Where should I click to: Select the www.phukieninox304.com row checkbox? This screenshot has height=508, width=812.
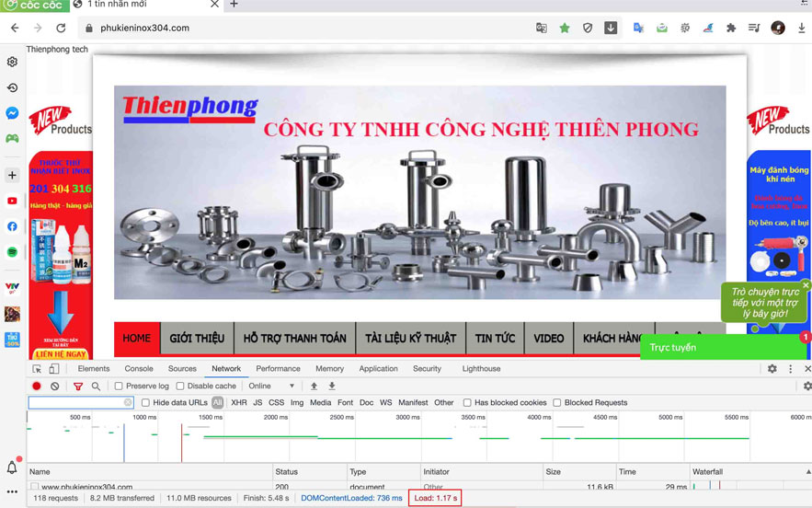tap(34, 487)
